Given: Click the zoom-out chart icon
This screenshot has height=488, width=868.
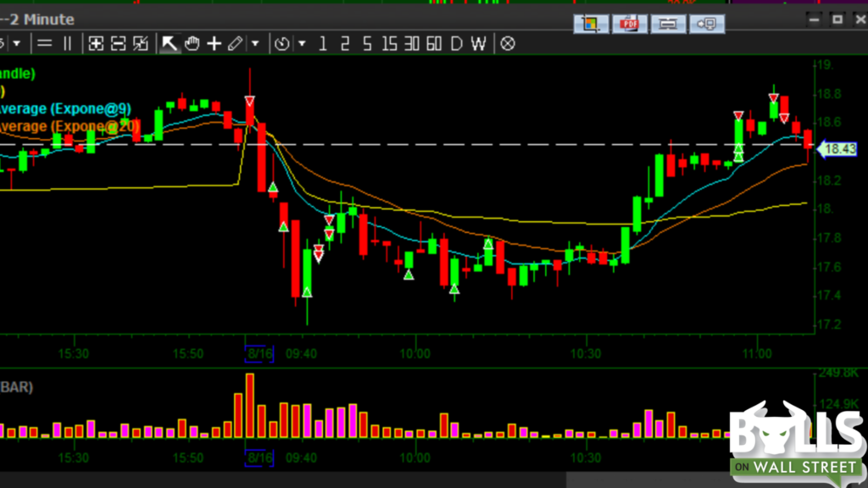Looking at the screenshot, I should (118, 43).
